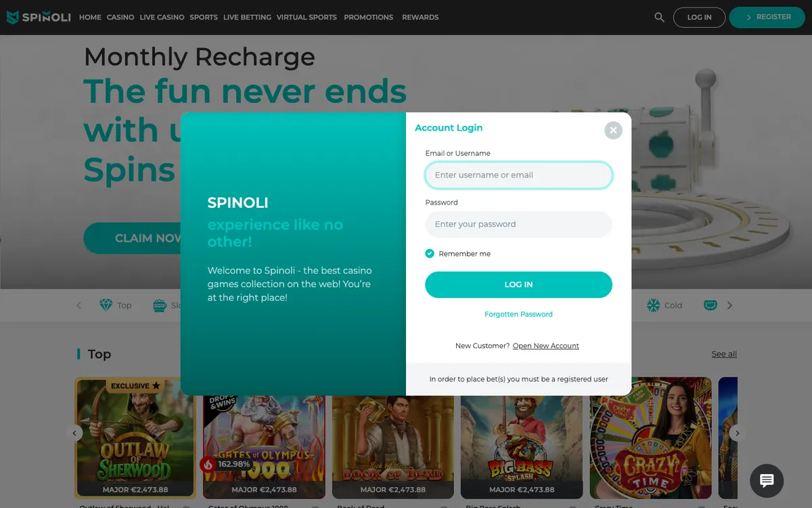Viewport: 812px width, 508px height.
Task: Click the See all link for Top games
Action: pyautogui.click(x=724, y=354)
